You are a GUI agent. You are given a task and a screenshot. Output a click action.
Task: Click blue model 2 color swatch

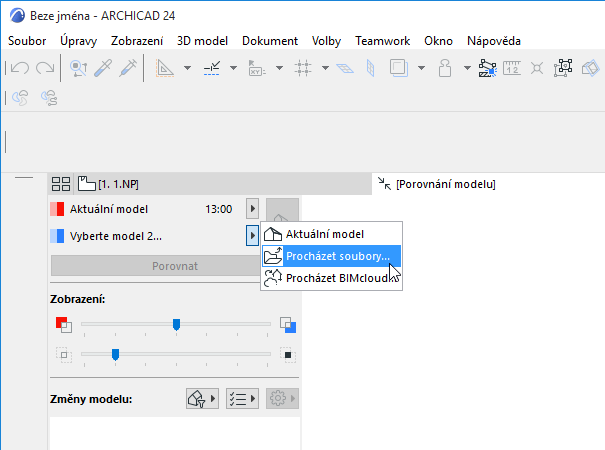[57, 236]
